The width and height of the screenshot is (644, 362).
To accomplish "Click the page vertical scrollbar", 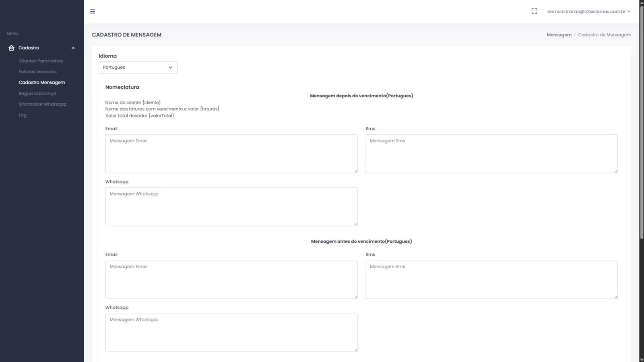I will [642, 121].
